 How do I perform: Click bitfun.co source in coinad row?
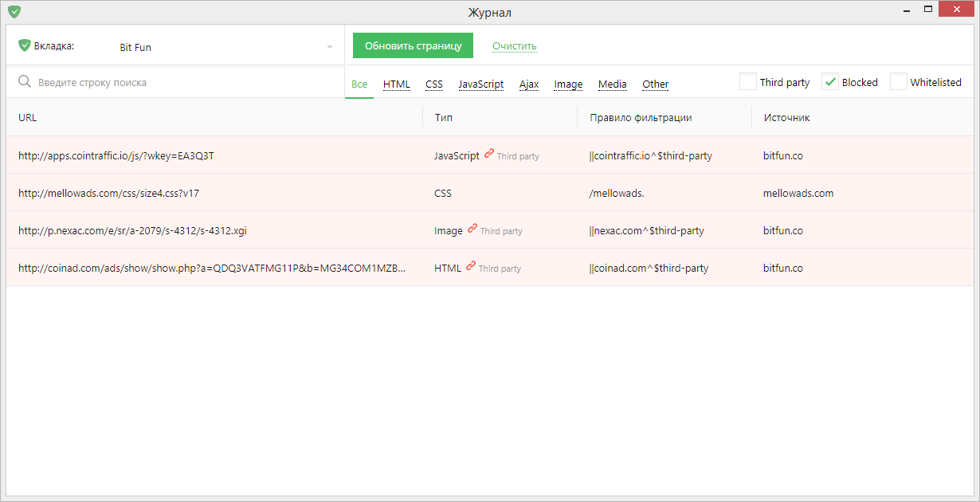[x=783, y=268]
